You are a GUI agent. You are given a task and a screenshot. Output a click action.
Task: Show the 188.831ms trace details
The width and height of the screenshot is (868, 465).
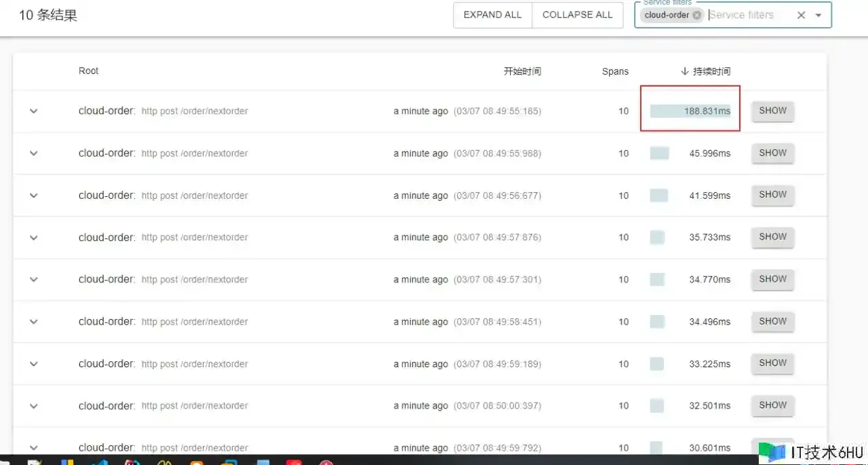point(772,111)
